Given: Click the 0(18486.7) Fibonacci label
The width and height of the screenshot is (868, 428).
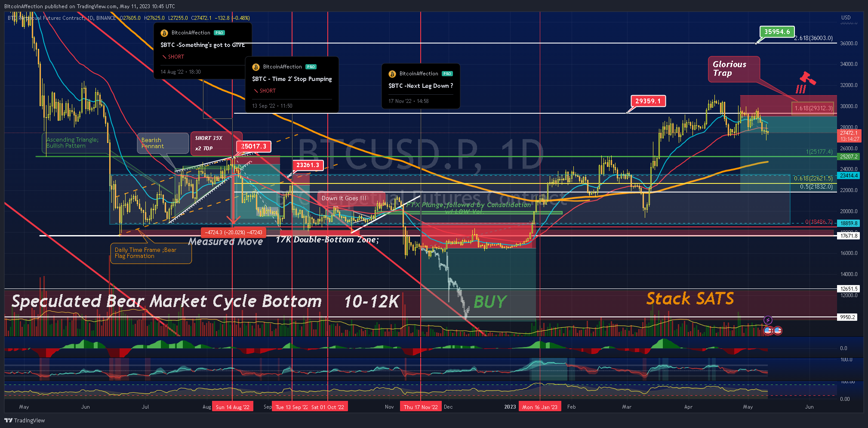Looking at the screenshot, I should point(819,222).
